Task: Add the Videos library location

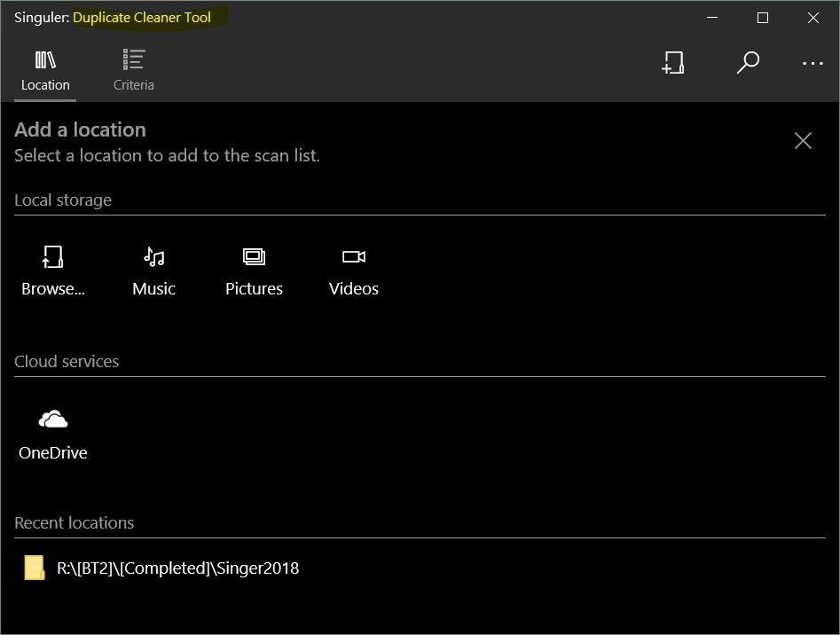Action: point(354,270)
